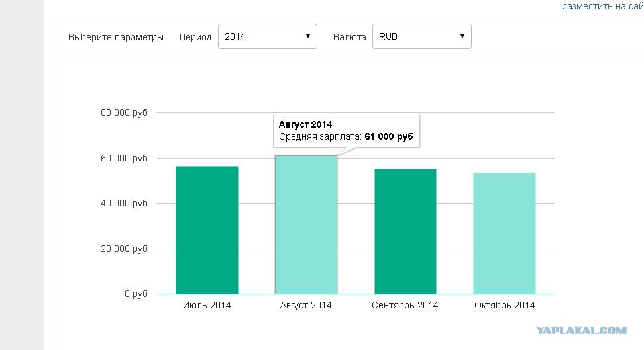Click the 61 000 руб tooltip value
This screenshot has width=644, height=350.
point(389,136)
